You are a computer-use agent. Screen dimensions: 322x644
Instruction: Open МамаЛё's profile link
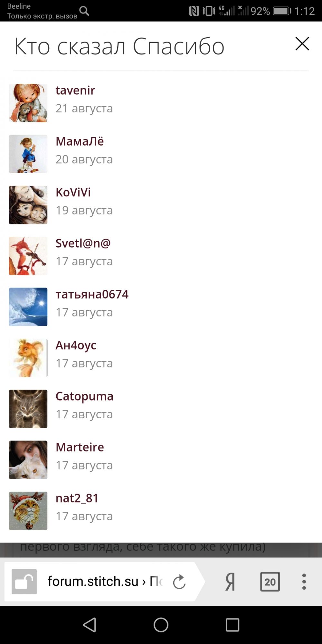[80, 141]
